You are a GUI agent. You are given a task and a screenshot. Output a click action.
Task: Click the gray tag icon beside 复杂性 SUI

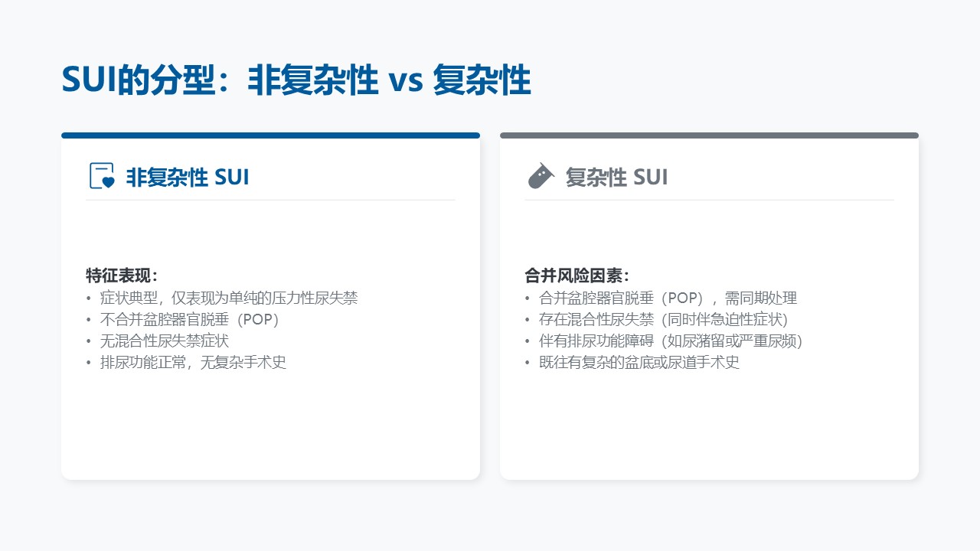click(541, 176)
